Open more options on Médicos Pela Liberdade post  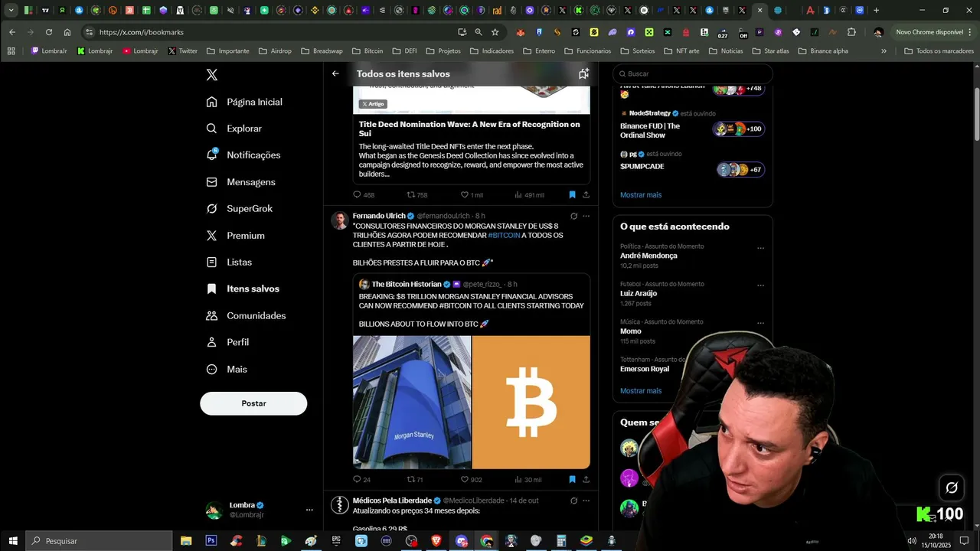586,500
